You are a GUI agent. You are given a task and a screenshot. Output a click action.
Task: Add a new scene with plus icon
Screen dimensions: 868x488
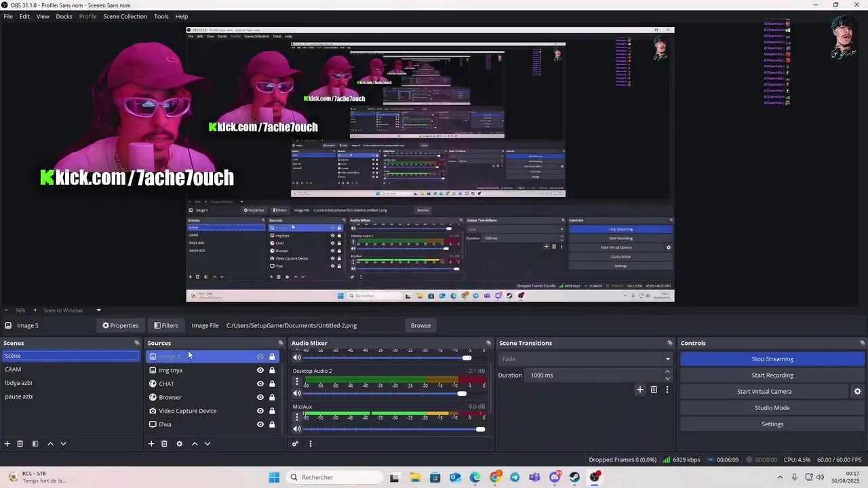(x=7, y=444)
